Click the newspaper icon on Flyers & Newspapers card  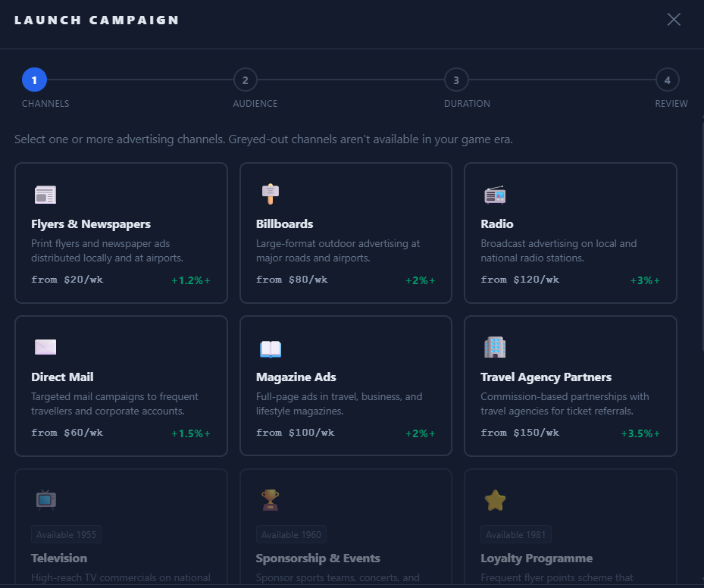(45, 195)
